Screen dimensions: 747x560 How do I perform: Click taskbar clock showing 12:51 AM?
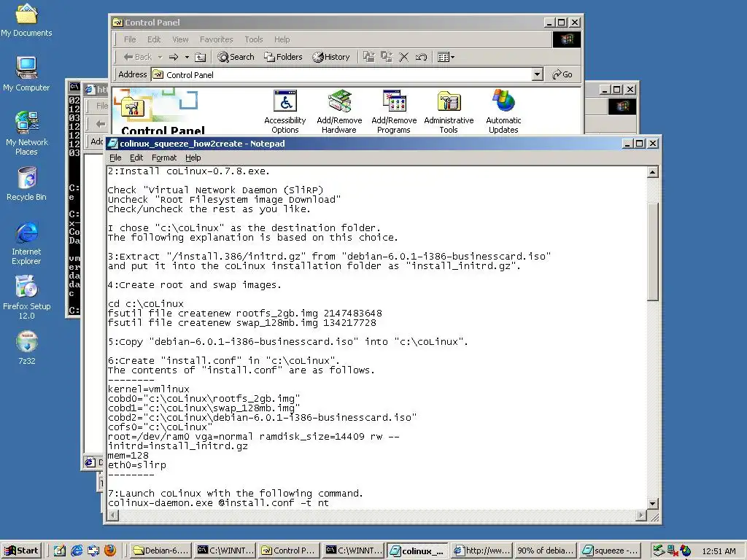point(719,551)
